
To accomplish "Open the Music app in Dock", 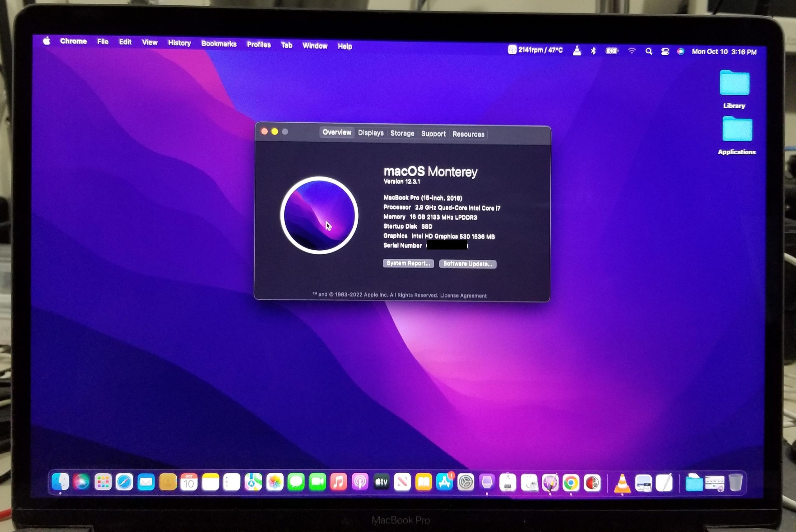I will click(339, 482).
